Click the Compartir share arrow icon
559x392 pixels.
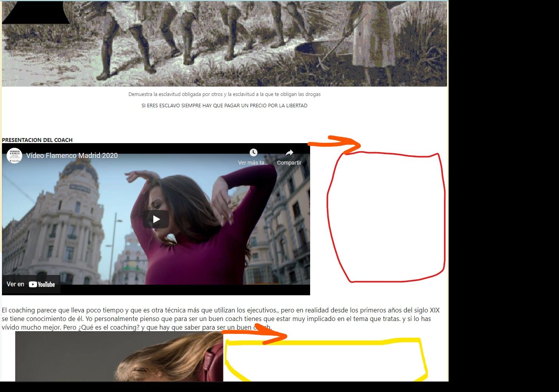tap(289, 152)
